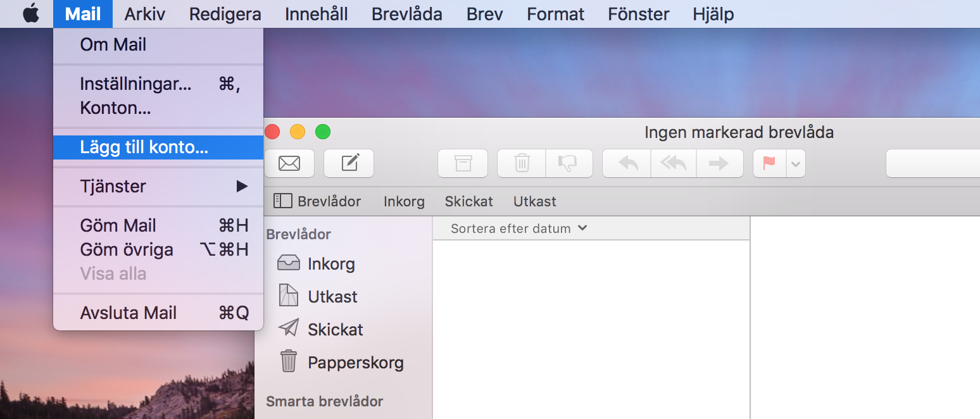Open the Redigera menu

coord(225,14)
